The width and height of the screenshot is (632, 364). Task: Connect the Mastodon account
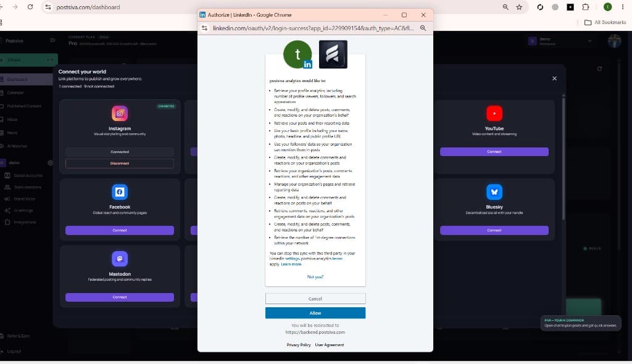[120, 297]
